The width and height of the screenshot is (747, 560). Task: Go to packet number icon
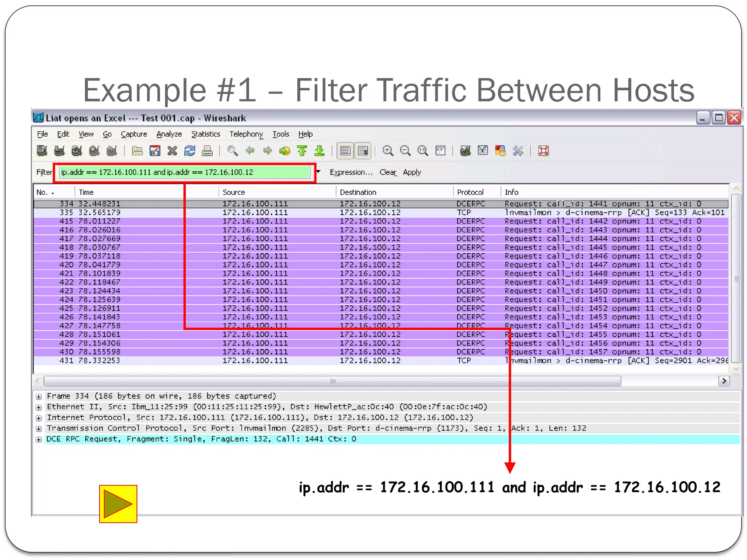[x=285, y=151]
